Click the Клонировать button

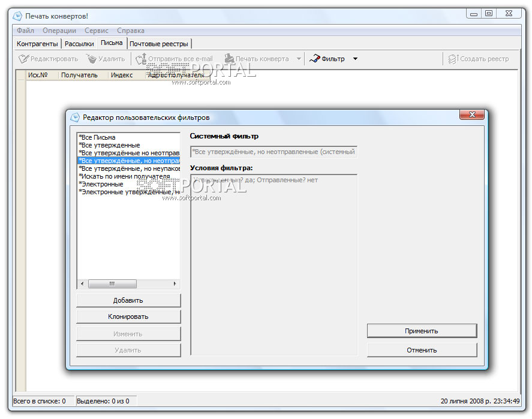point(128,316)
